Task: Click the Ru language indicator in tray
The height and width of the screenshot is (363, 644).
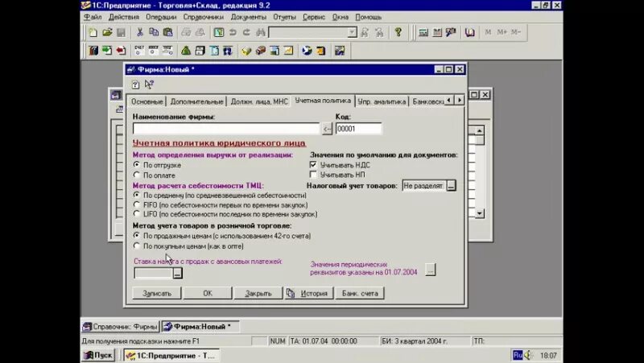Action: 518,355
